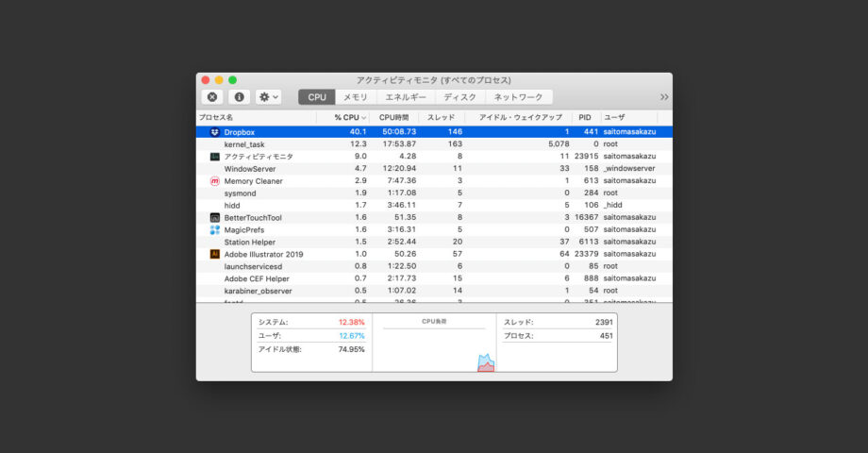The width and height of the screenshot is (868, 453).
Task: Click the Memory Cleaner app icon
Action: coord(215,181)
